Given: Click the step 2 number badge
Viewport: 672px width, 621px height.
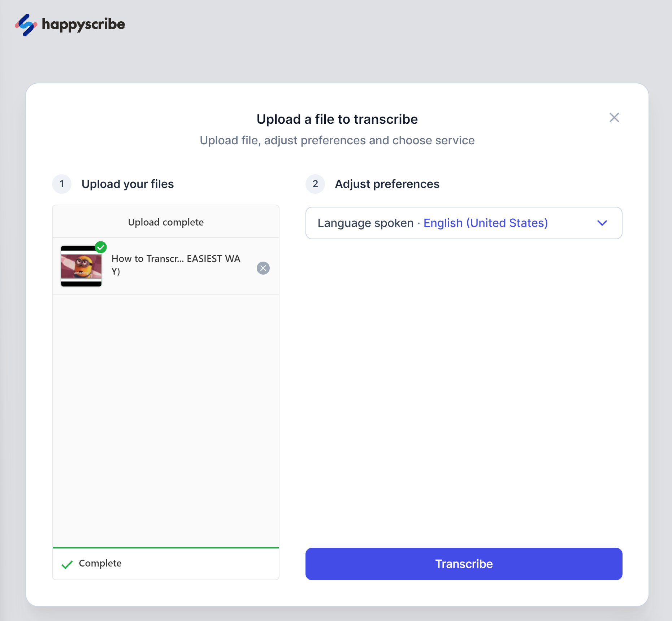Looking at the screenshot, I should [315, 184].
